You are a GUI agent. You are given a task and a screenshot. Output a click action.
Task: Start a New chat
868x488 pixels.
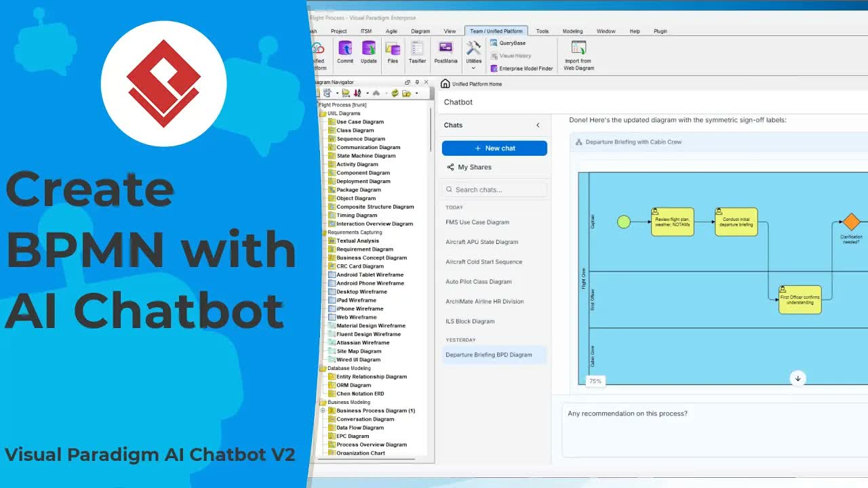coord(494,148)
